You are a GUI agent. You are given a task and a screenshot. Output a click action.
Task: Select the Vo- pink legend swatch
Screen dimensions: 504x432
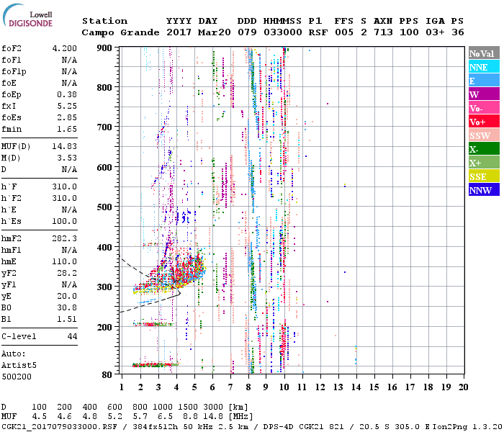(x=484, y=108)
